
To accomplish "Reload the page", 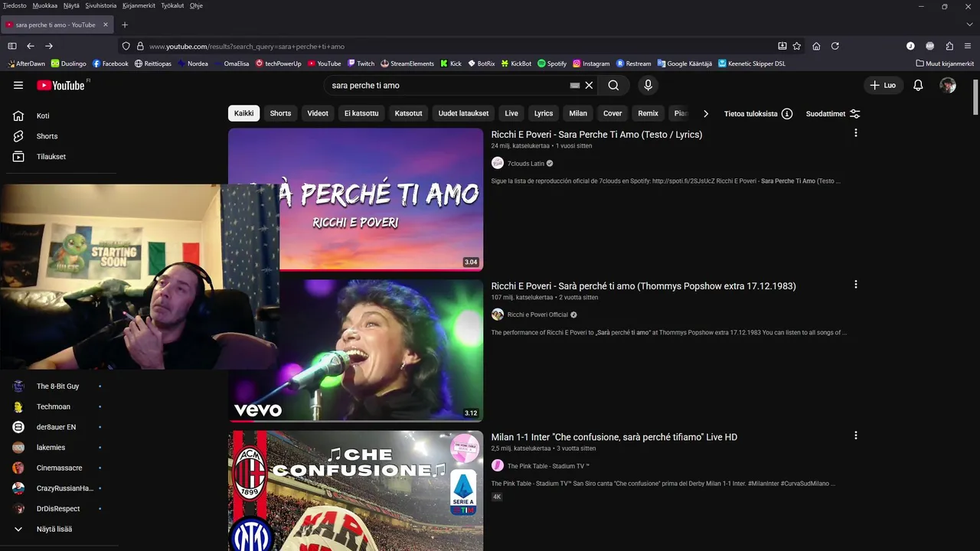I will pos(835,46).
